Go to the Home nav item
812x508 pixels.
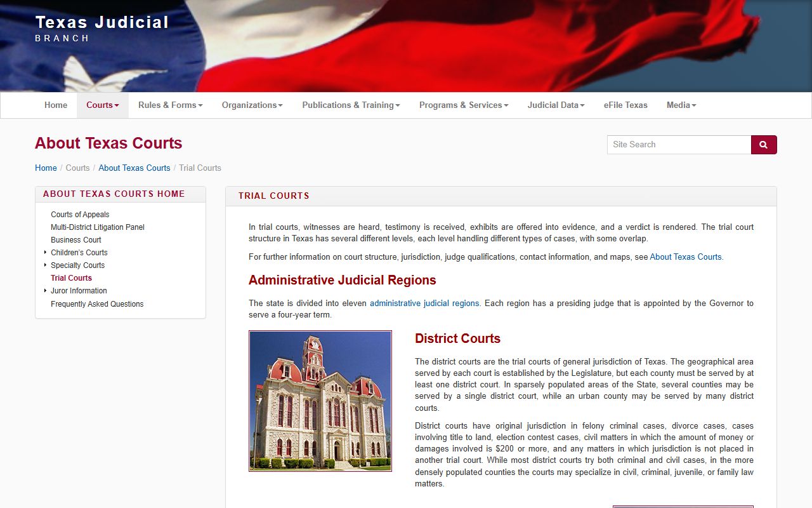coord(56,105)
